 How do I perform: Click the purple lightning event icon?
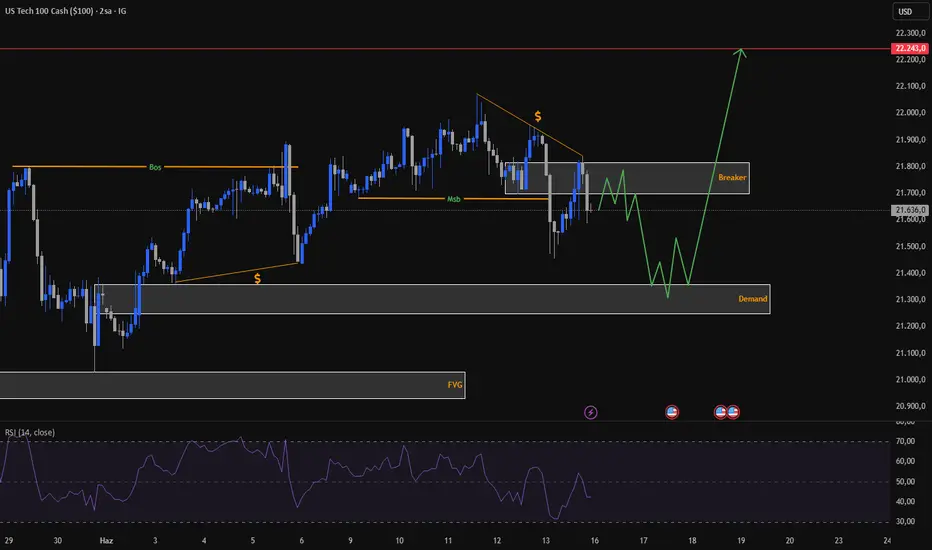590,412
